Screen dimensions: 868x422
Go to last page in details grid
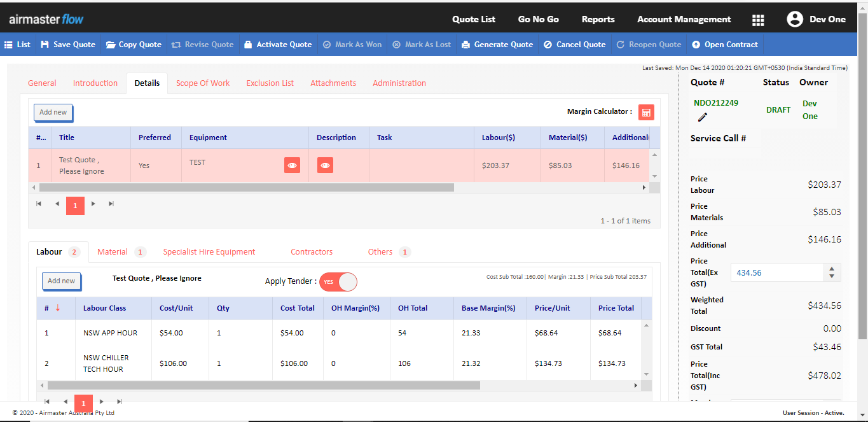[x=111, y=204]
